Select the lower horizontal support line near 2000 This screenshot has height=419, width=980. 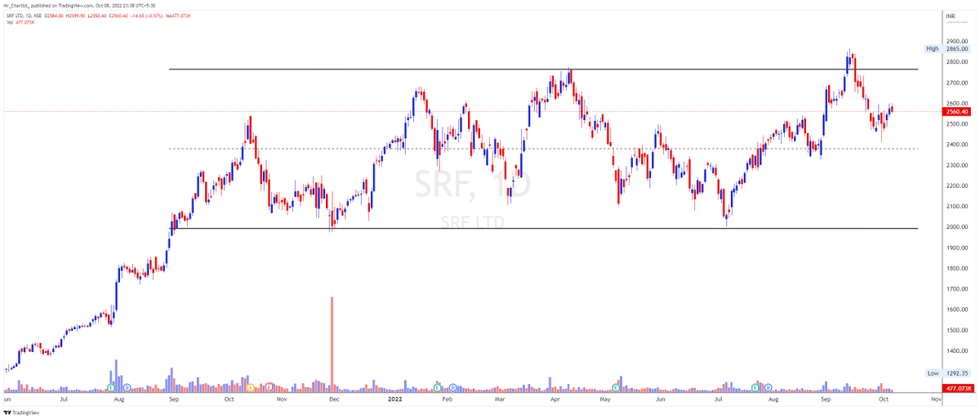coord(543,228)
